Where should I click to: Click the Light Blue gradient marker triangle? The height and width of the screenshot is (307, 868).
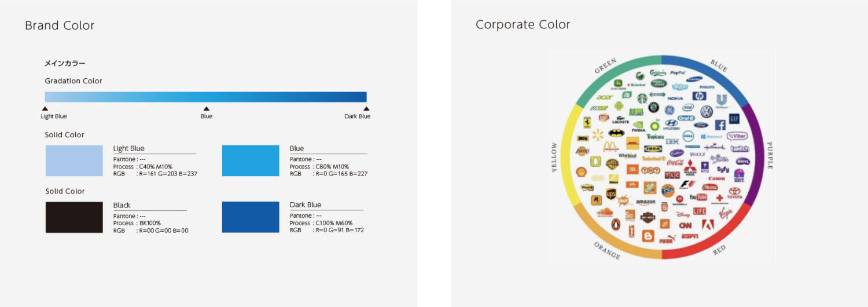45,108
